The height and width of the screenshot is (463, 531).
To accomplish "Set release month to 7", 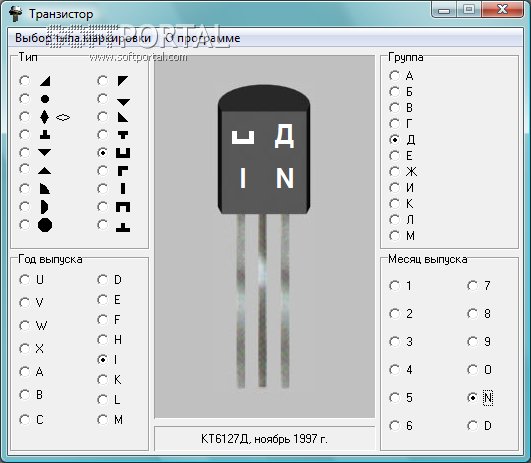I will (x=472, y=286).
